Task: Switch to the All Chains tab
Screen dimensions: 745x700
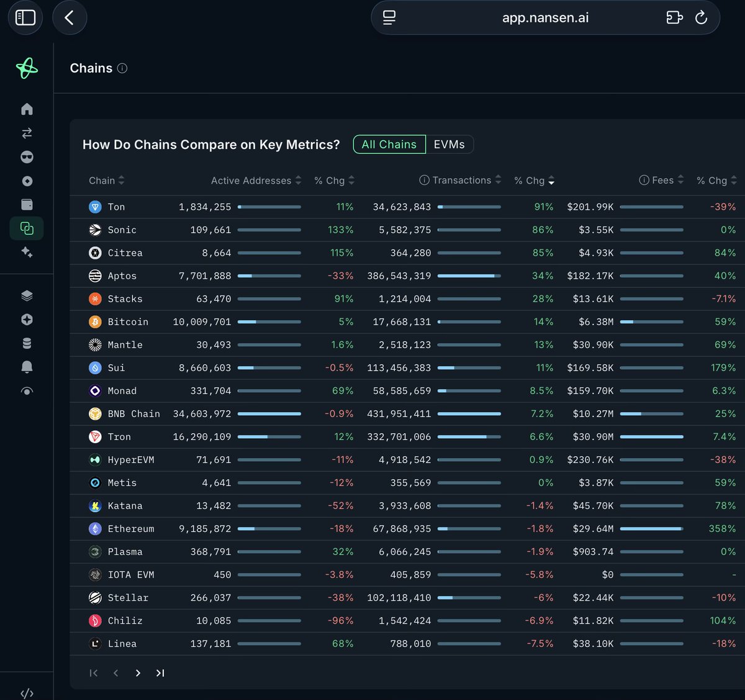Action: 389,145
